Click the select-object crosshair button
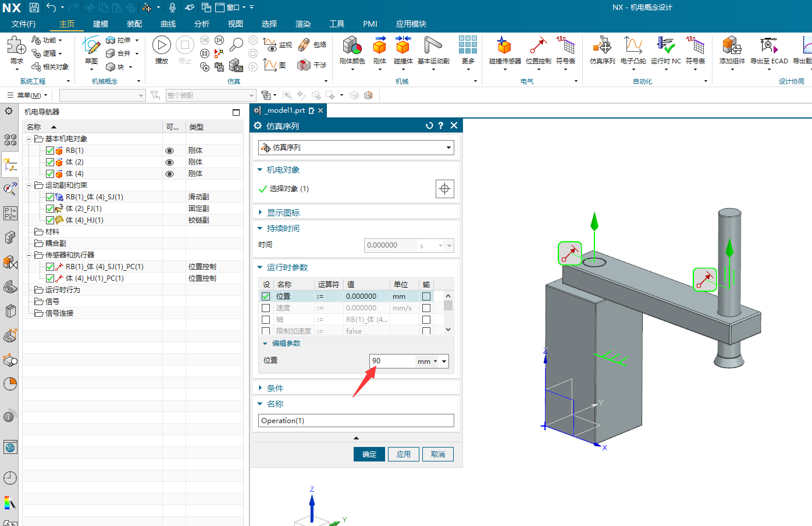This screenshot has width=812, height=526. pyautogui.click(x=445, y=189)
